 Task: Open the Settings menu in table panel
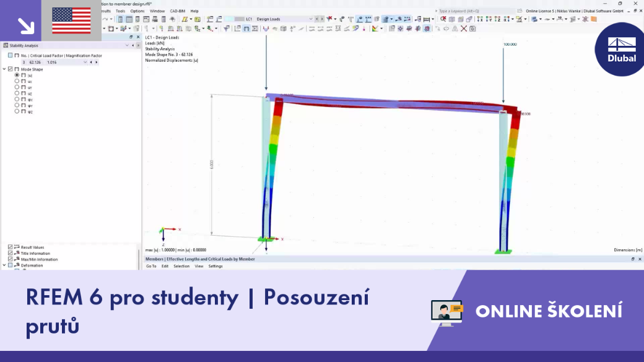(215, 266)
